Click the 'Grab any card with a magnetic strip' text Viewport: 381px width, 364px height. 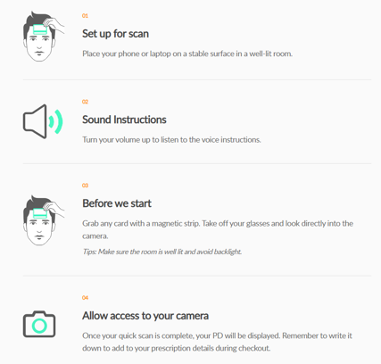(x=141, y=223)
